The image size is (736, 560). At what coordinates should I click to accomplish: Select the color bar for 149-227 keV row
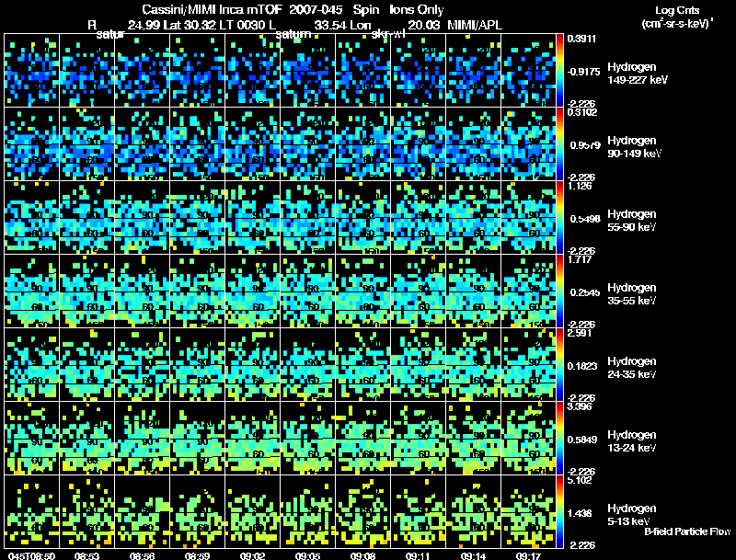coord(559,71)
